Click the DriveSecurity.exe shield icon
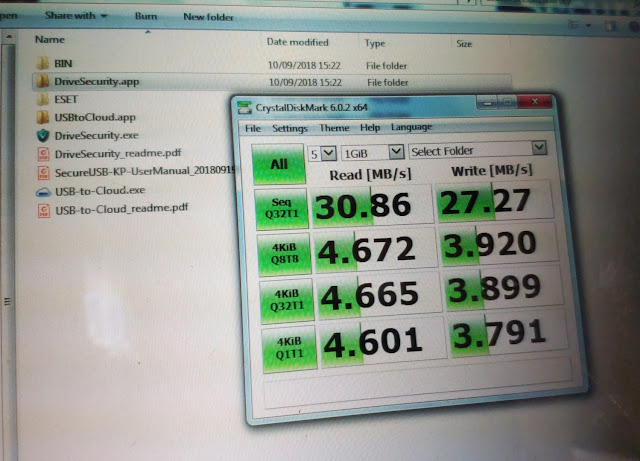Viewport: 640px width, 461px height. [43, 136]
